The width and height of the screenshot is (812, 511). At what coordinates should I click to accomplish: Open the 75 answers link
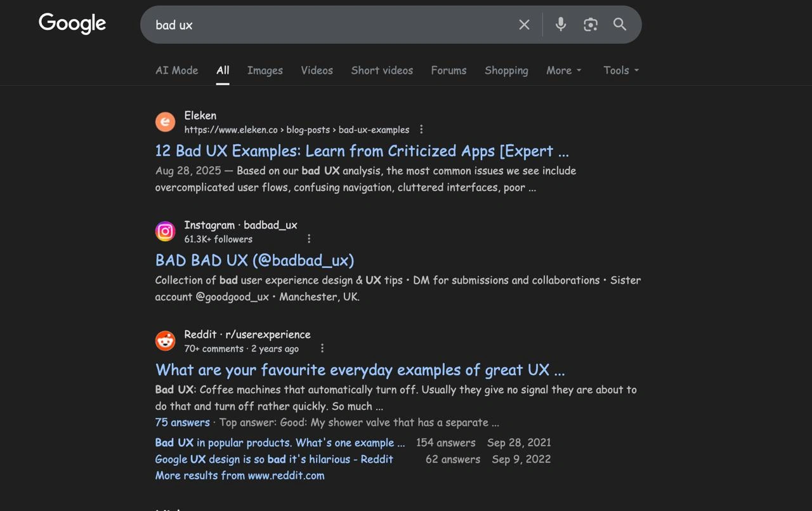point(183,422)
